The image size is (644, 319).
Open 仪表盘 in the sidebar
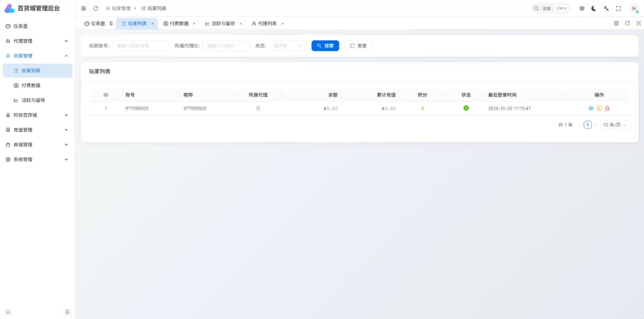click(x=38, y=26)
